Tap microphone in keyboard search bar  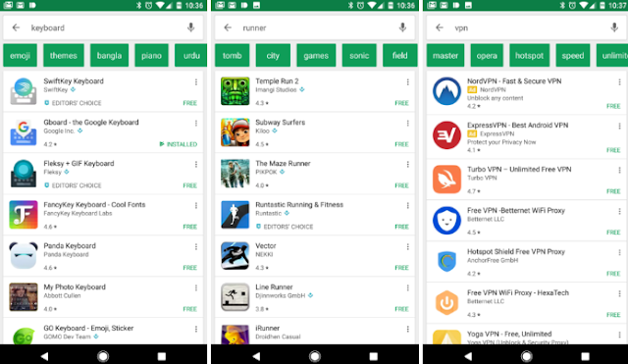point(191,27)
